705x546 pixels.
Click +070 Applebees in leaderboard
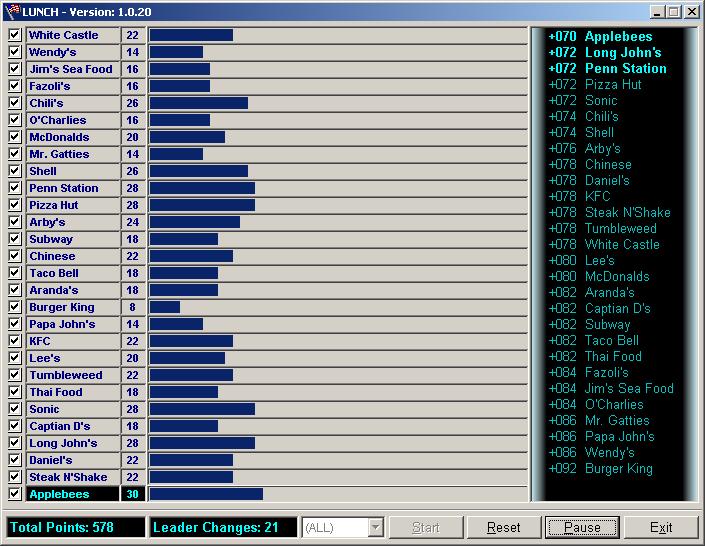(600, 36)
